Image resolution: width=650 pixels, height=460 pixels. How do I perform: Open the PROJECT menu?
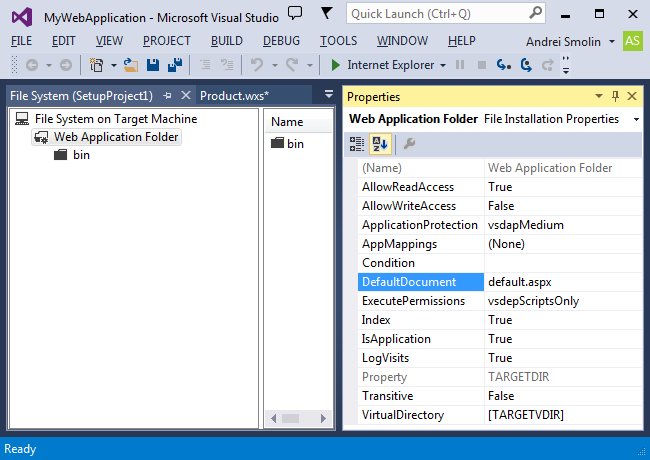click(x=167, y=41)
